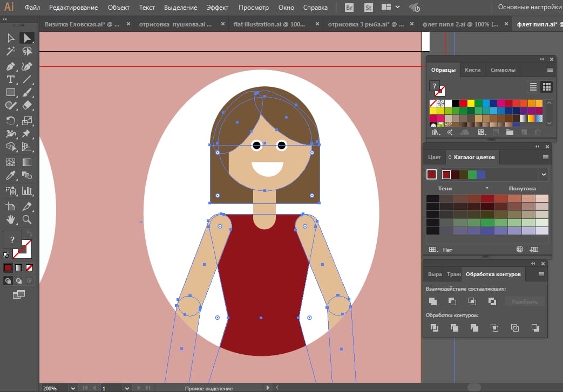The width and height of the screenshot is (563, 392).
Task: Switch to the Кисти panel tab
Action: (x=472, y=70)
